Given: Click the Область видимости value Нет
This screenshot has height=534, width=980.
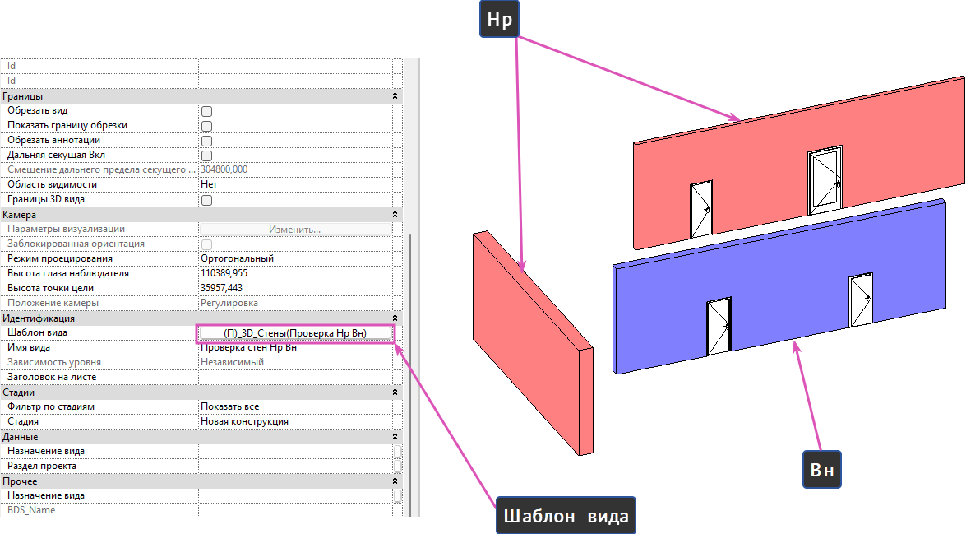Looking at the screenshot, I should point(295,184).
